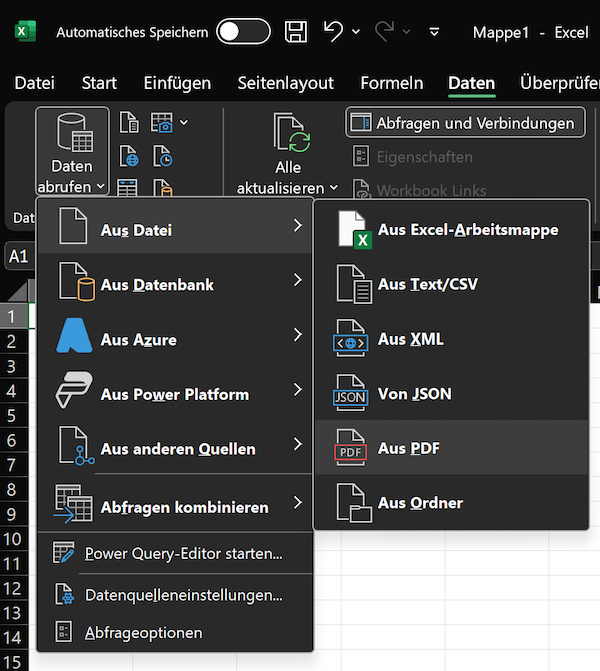This screenshot has height=671, width=600.
Task: Choose Aus XML in submenu
Action: [451, 339]
